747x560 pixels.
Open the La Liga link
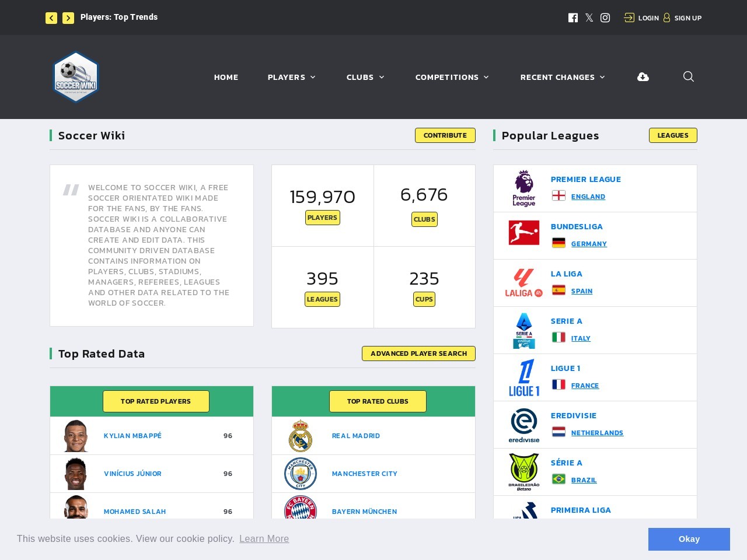tap(566, 274)
